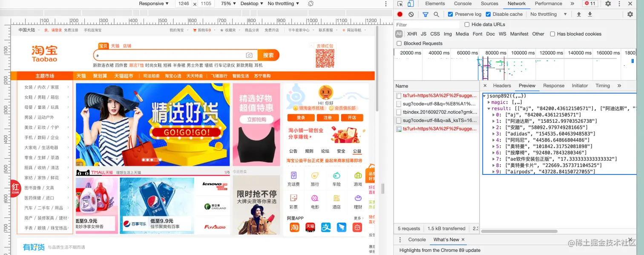Open the network filter funnel icon
This screenshot has width=644, height=255.
coord(425,14)
